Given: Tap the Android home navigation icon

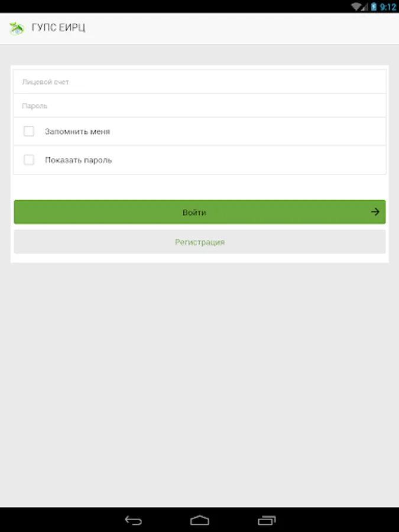Looking at the screenshot, I should click(x=200, y=520).
